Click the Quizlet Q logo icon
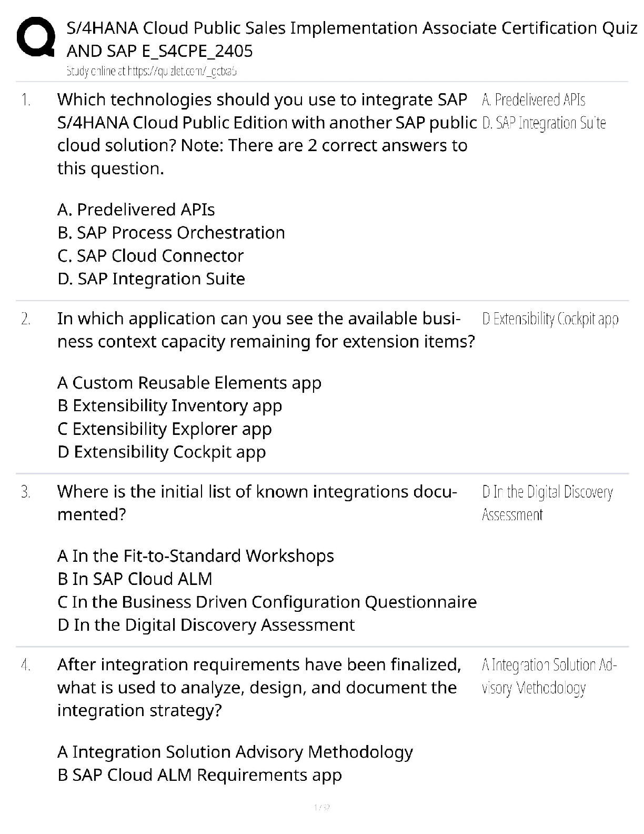This screenshot has height=834, width=644. coord(36,37)
